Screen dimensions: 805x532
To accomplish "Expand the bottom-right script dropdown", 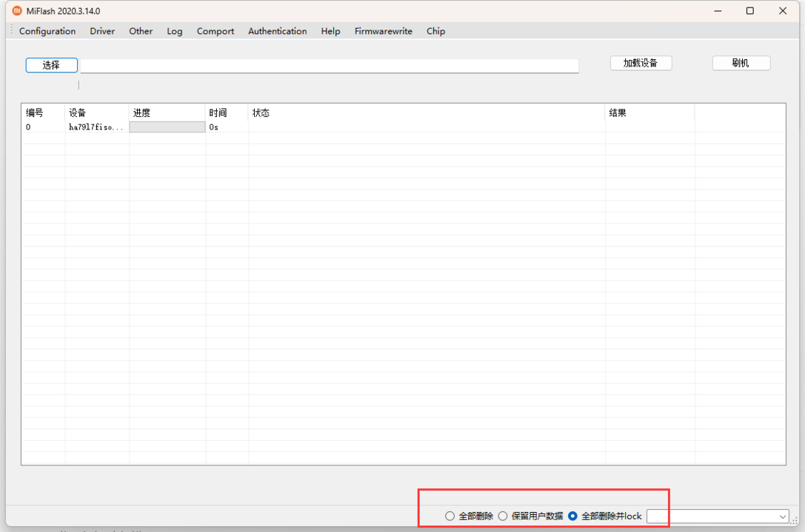I will pyautogui.click(x=782, y=516).
